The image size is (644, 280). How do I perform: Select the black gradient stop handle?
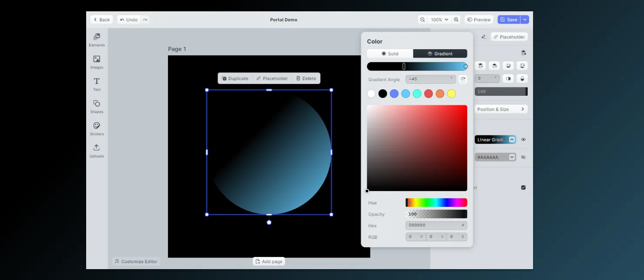tap(404, 67)
